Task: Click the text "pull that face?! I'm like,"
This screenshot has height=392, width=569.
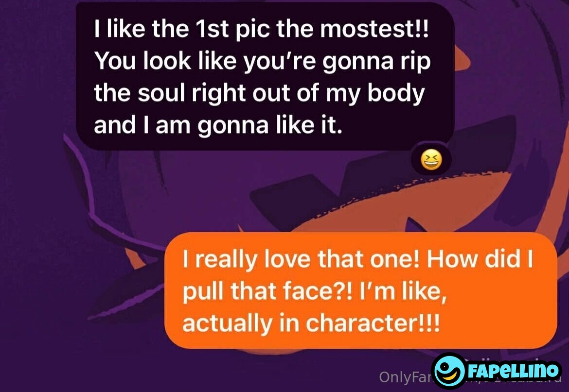Action: pos(315,291)
